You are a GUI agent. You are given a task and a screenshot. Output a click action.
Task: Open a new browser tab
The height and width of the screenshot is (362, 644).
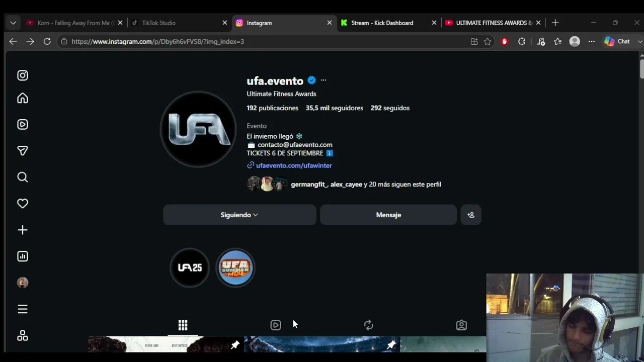coord(555,23)
